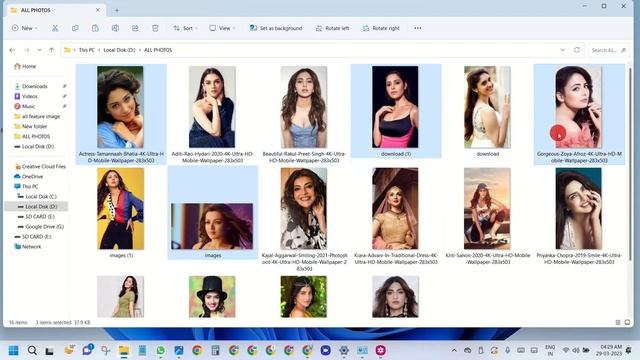640x360 pixels.
Task: Expand the recent locations chevron
Action: [x=39, y=50]
